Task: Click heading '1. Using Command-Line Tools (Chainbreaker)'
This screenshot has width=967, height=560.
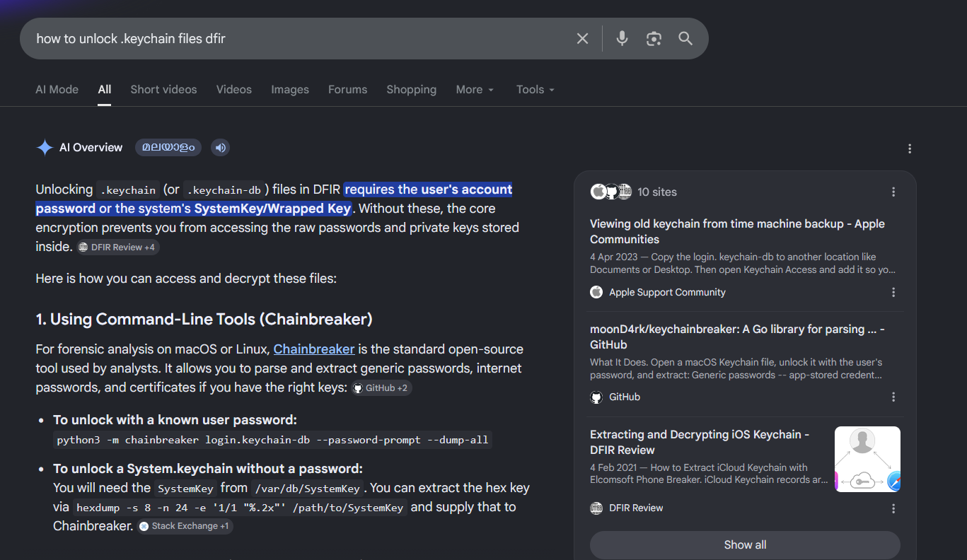Action: pos(204,319)
